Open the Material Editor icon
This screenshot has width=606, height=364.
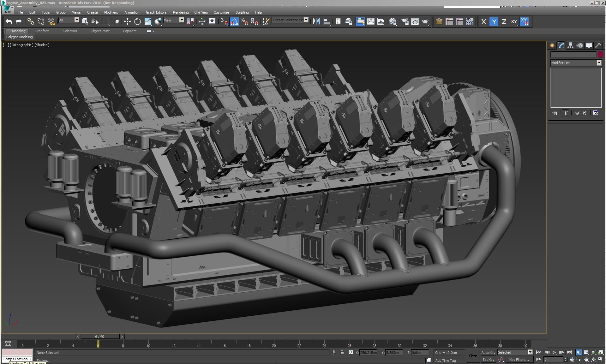point(393,21)
